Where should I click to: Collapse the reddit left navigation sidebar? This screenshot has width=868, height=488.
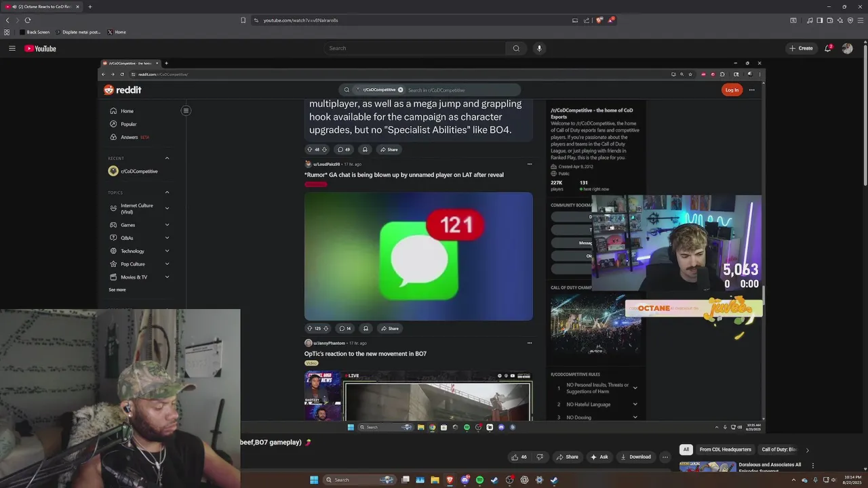pos(185,110)
